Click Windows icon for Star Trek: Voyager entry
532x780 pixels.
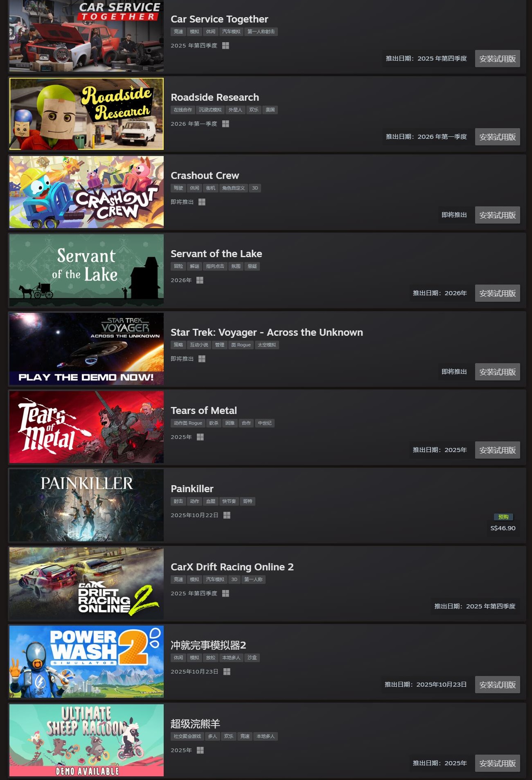point(202,359)
